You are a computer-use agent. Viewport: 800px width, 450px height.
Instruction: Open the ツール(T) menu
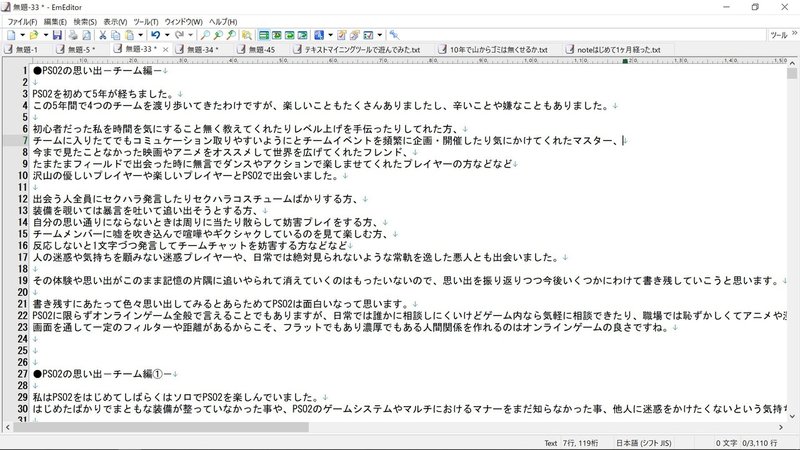(x=146, y=22)
